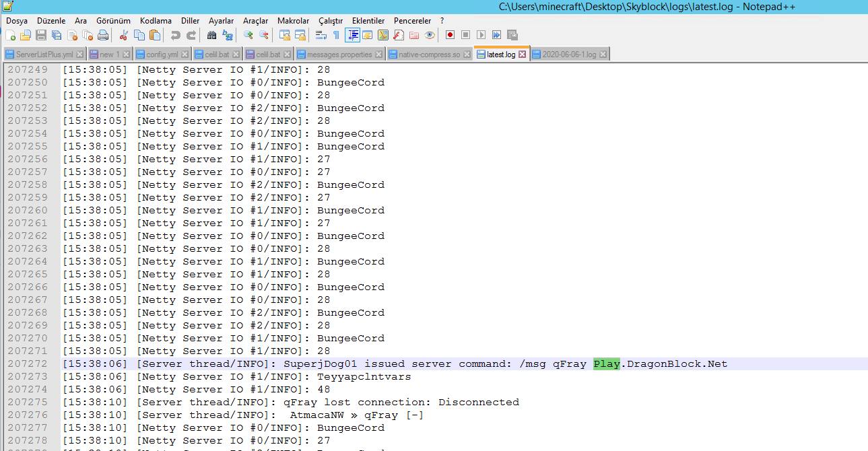Toggle word wrap in the toolbar
This screenshot has width=868, height=451.
[x=321, y=35]
